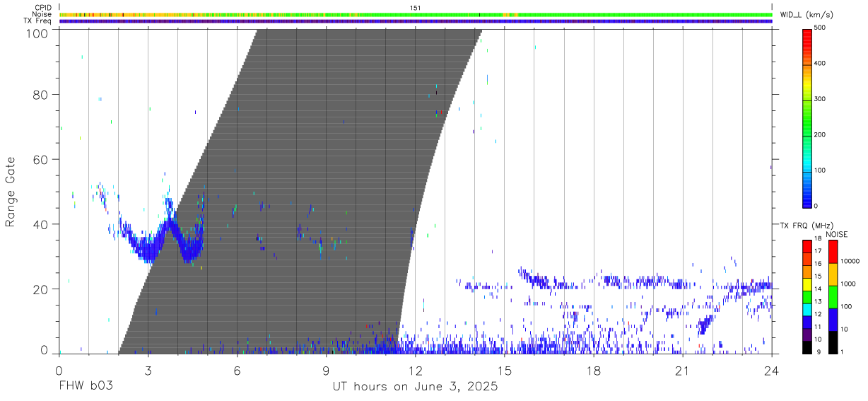Click the x-axis tick label '15'

(504, 371)
